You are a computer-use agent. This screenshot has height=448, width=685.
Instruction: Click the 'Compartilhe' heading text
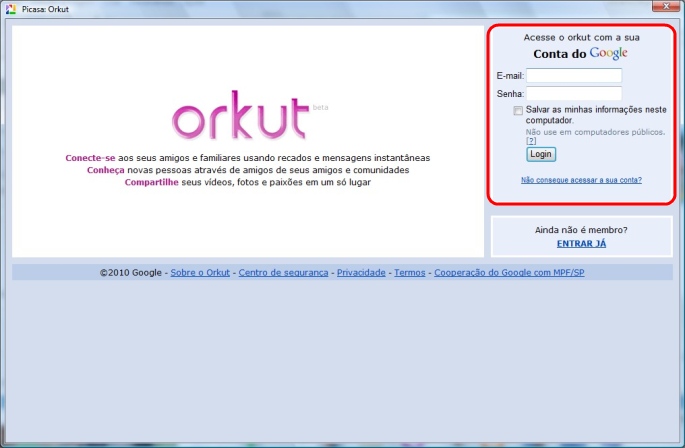(151, 182)
